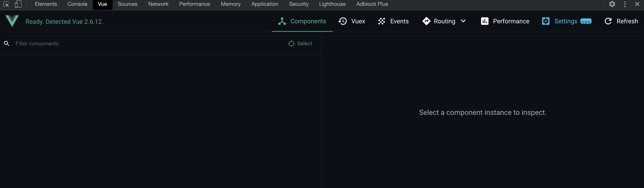Viewport: 644px width, 188px height.
Task: Click the Refresh circular arrow icon
Action: [608, 21]
